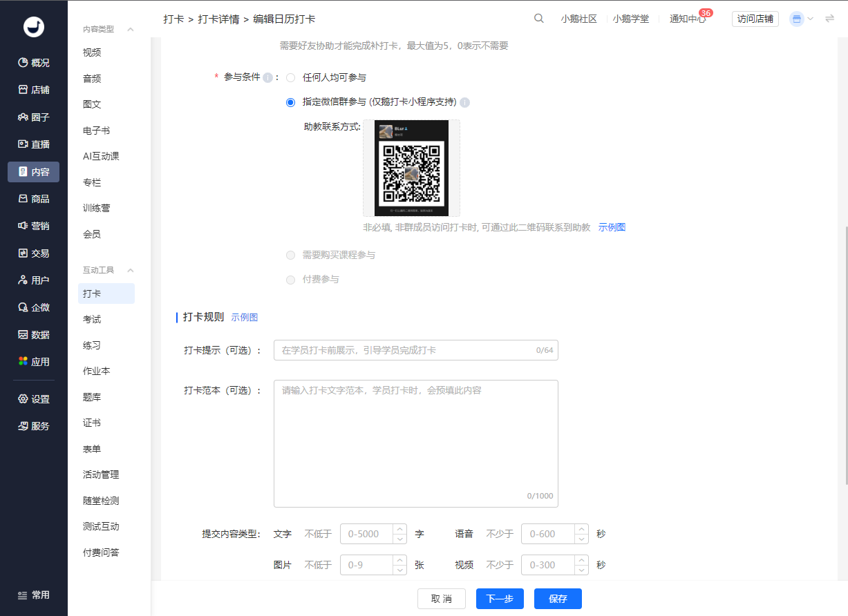This screenshot has width=848, height=616.
Task: Click the switch arrows icon at top right
Action: click(830, 19)
